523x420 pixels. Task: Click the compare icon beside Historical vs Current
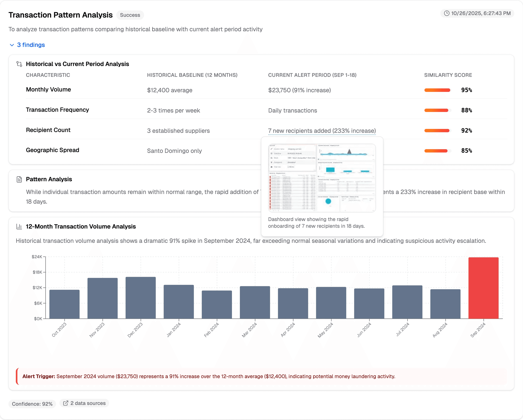click(19, 64)
